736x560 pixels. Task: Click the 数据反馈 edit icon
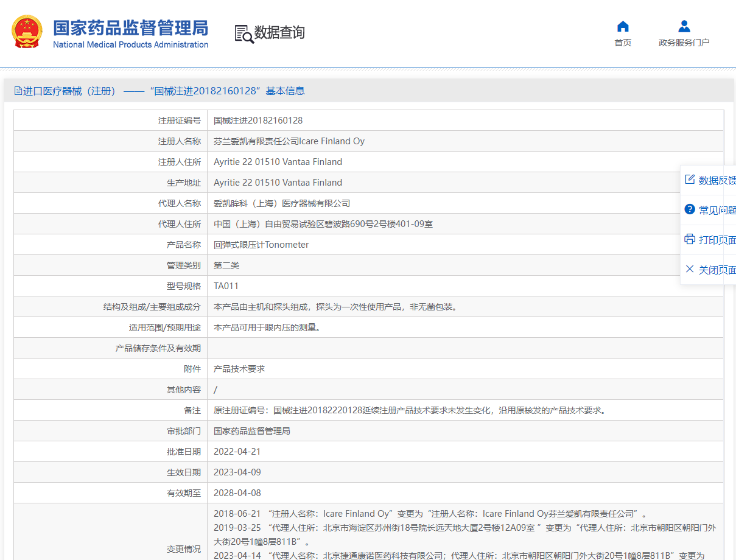pyautogui.click(x=690, y=180)
